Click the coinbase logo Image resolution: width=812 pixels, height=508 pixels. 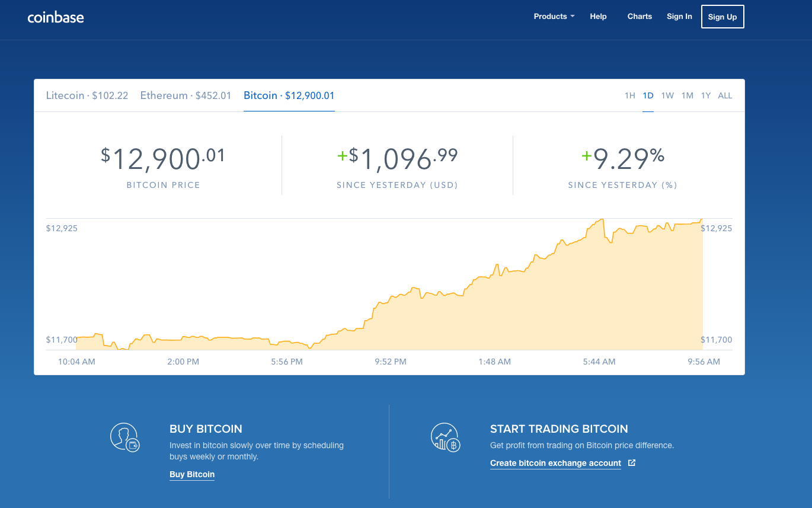pyautogui.click(x=56, y=17)
